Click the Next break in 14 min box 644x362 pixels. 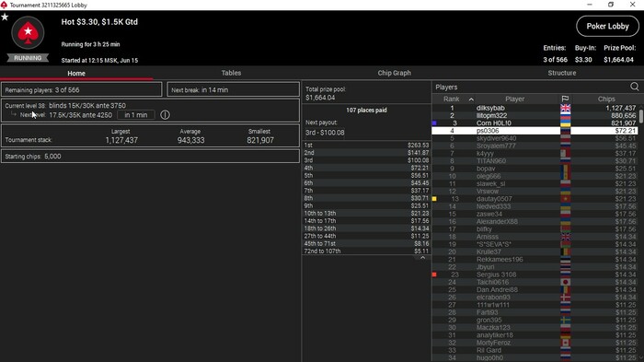click(234, 89)
